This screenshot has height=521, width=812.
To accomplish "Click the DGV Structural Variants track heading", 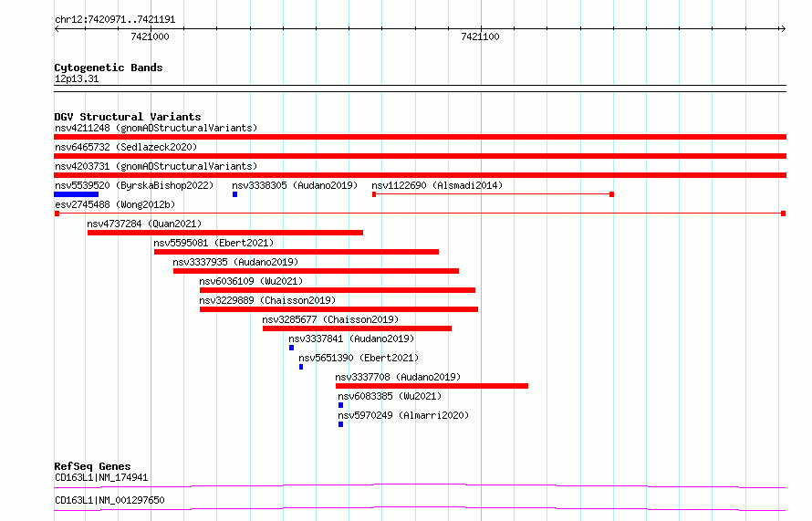I will [128, 117].
